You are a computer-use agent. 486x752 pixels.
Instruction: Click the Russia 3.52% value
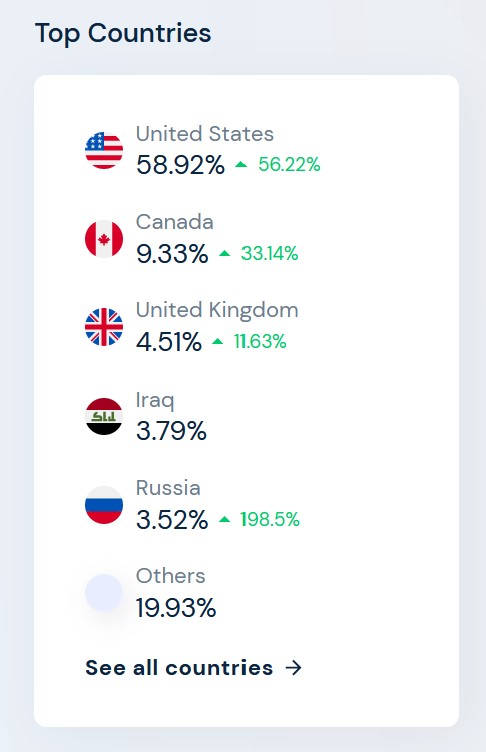pos(172,519)
